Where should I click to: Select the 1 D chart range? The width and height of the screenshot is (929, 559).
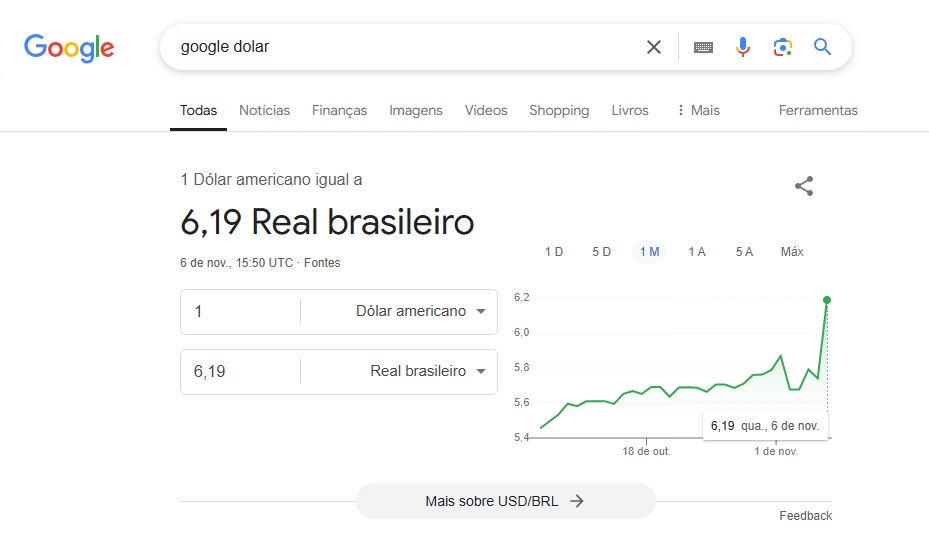[553, 252]
